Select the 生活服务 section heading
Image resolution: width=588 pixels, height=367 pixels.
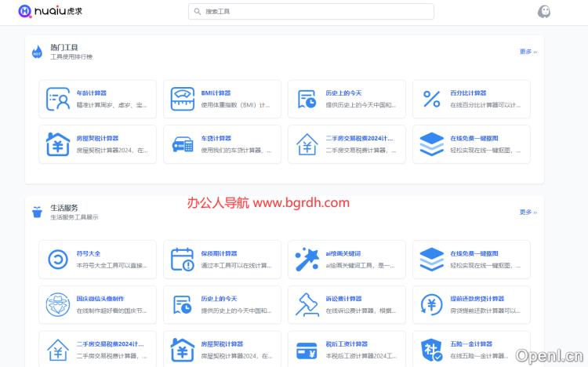point(64,208)
